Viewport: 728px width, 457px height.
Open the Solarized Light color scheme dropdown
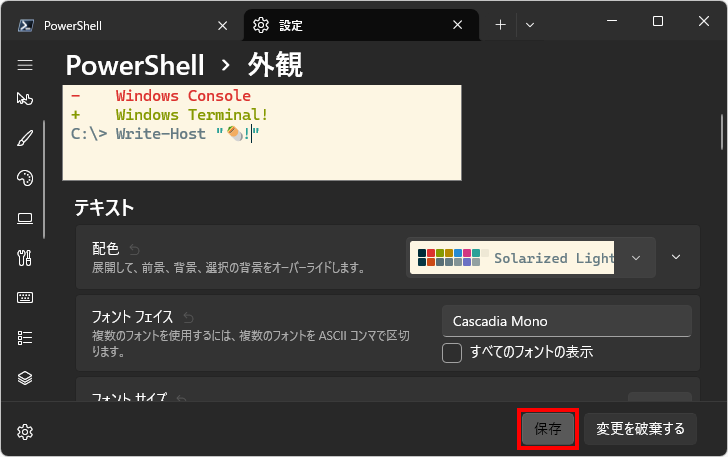point(531,257)
